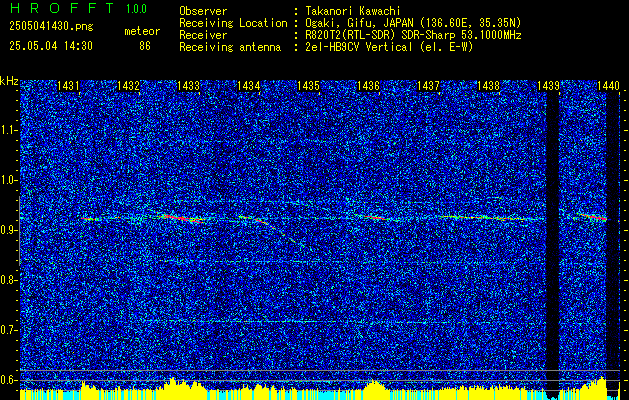
Task: Click the meteor count label
Action: pos(142,31)
